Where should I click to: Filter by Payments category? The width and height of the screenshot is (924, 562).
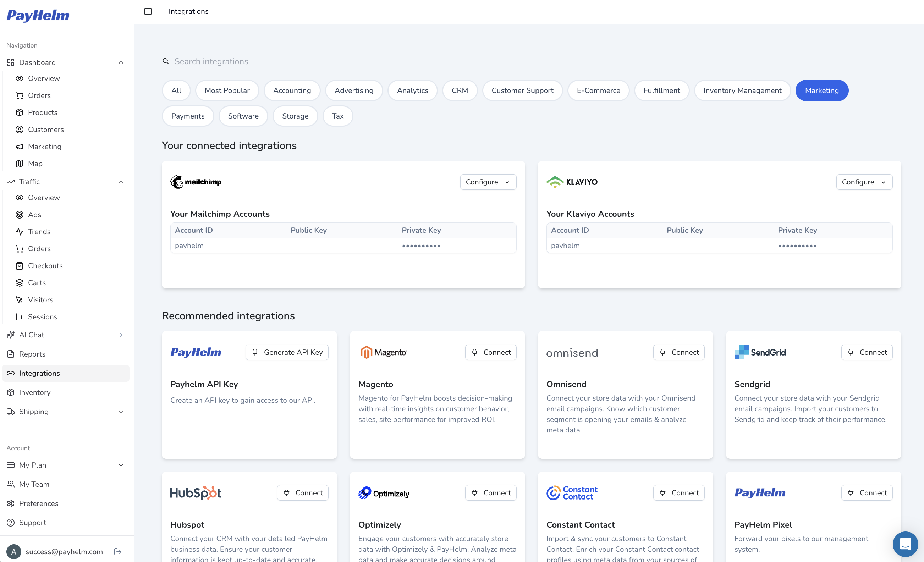[x=188, y=116]
